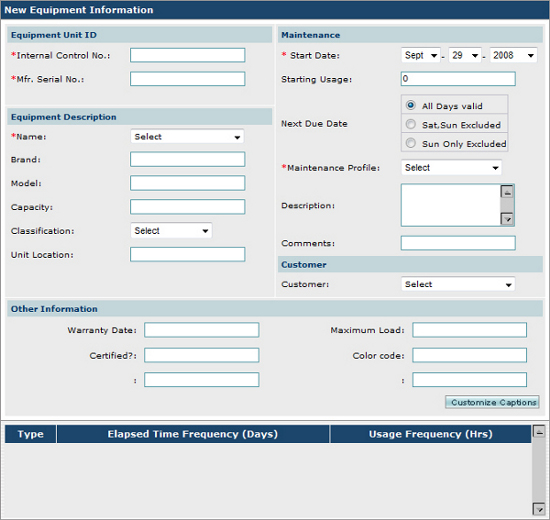Click frequency table scroll-down arrow

pos(539,508)
